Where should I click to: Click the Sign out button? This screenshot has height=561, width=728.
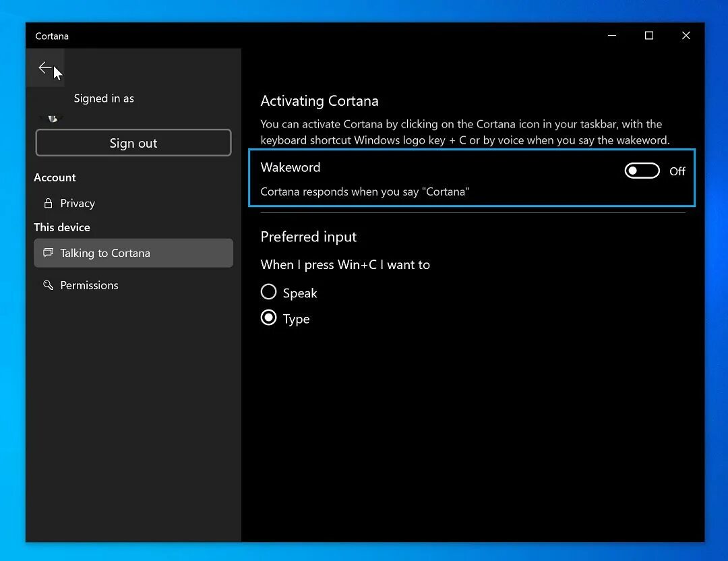click(x=133, y=143)
